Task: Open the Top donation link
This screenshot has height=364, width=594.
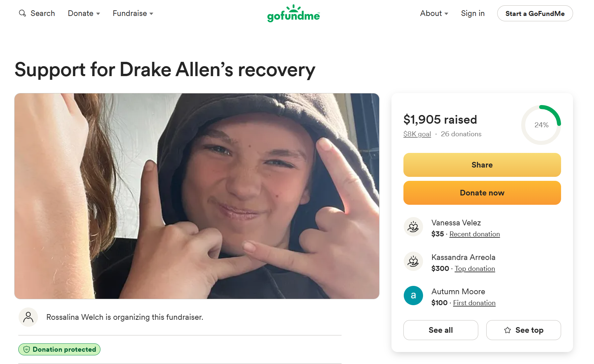Action: click(x=475, y=269)
